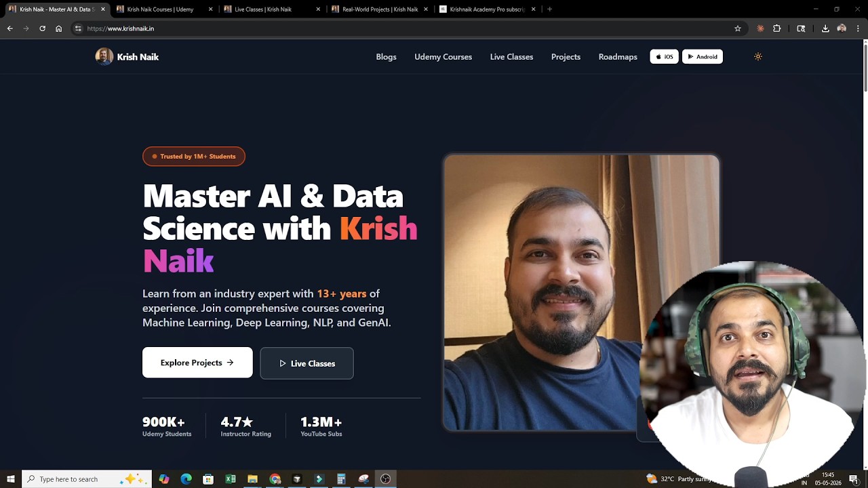Open the Chrome profile avatar

click(x=842, y=28)
